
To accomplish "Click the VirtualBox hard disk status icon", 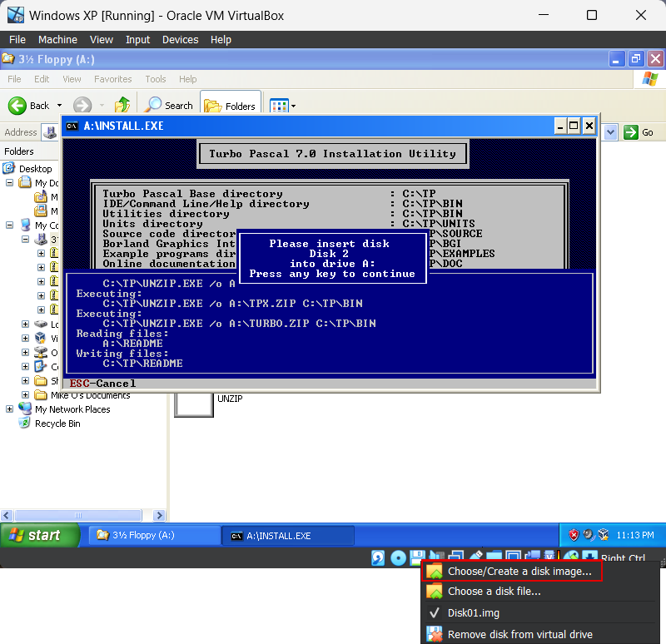I will point(378,557).
